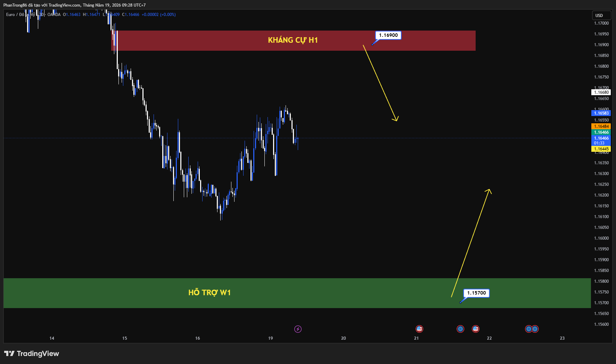Click the 1.16250 price axis label
The image size is (616, 364).
click(x=601, y=184)
